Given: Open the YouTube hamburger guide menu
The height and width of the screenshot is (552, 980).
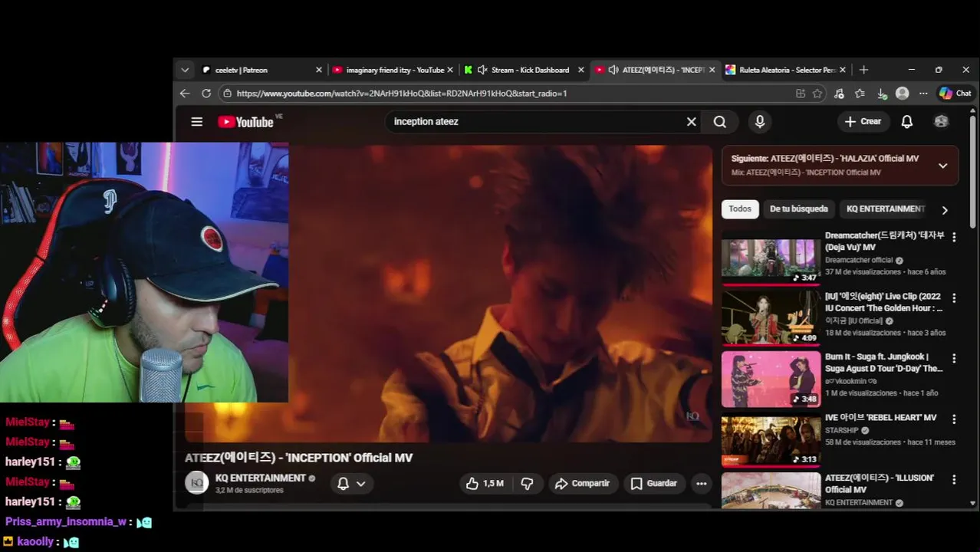Looking at the screenshot, I should click(197, 122).
